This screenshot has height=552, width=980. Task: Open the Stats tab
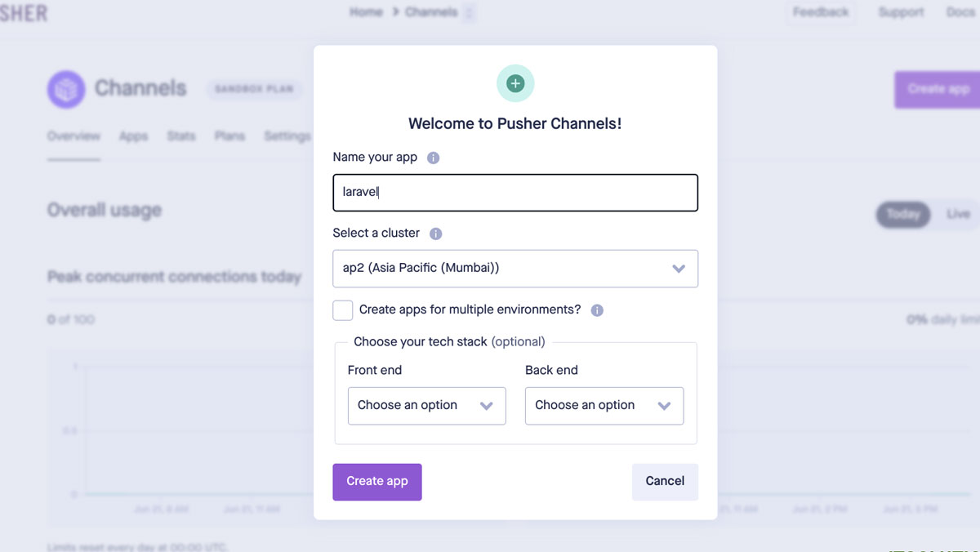click(181, 136)
